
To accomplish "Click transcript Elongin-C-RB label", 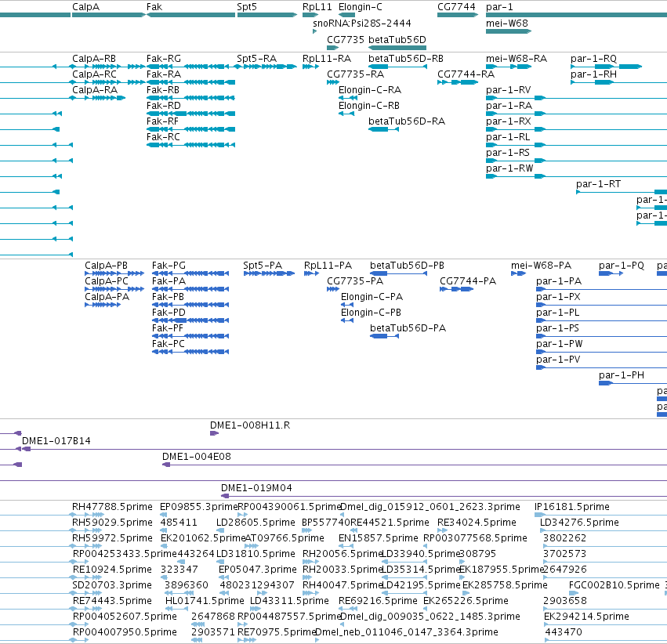I will pyautogui.click(x=369, y=106).
